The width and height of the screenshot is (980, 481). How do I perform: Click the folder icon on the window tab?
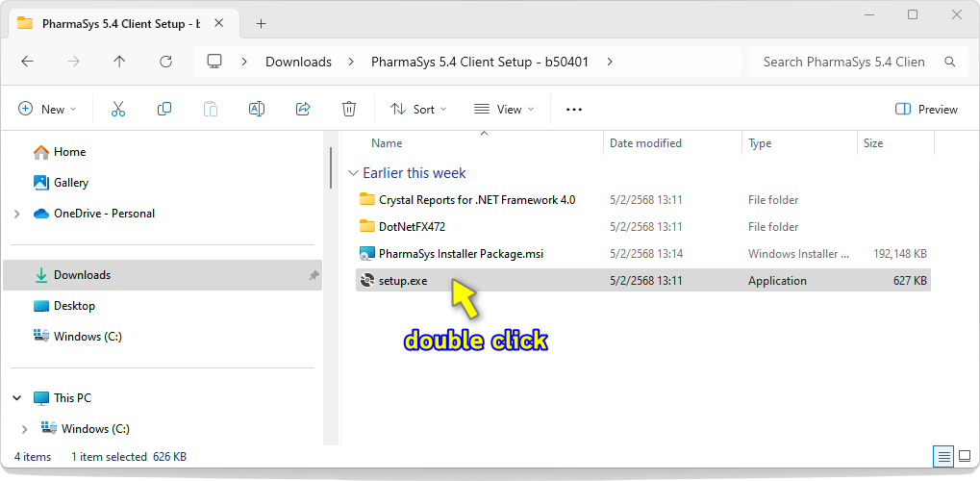pyautogui.click(x=25, y=24)
